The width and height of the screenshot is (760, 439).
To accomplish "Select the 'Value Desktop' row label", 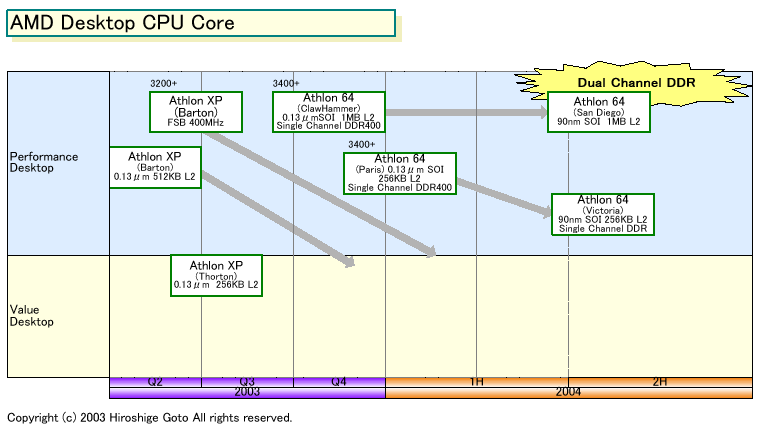I will coord(32,315).
